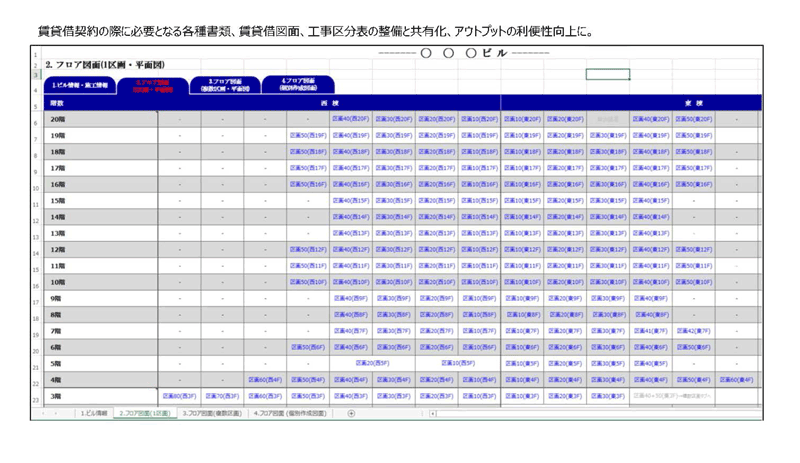Viewport: 800px width, 463px height.
Task: Open link 区画50(西6F)
Action: (x=308, y=347)
